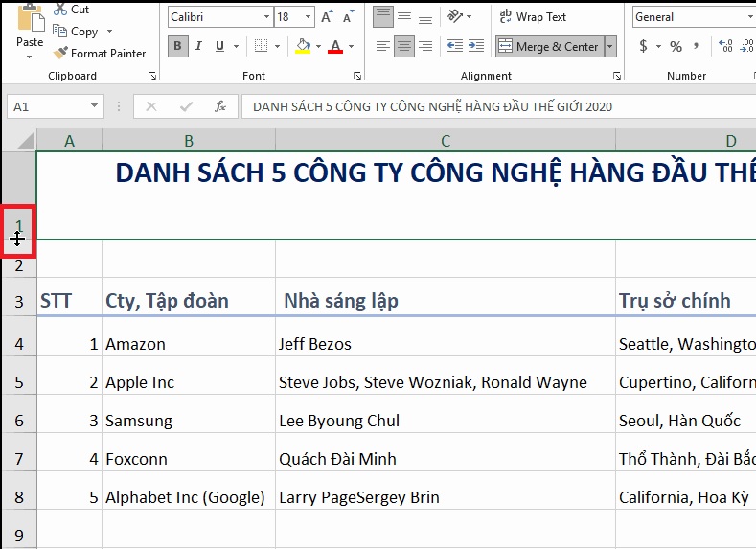Open Copy dropdown arrow

coord(110,32)
